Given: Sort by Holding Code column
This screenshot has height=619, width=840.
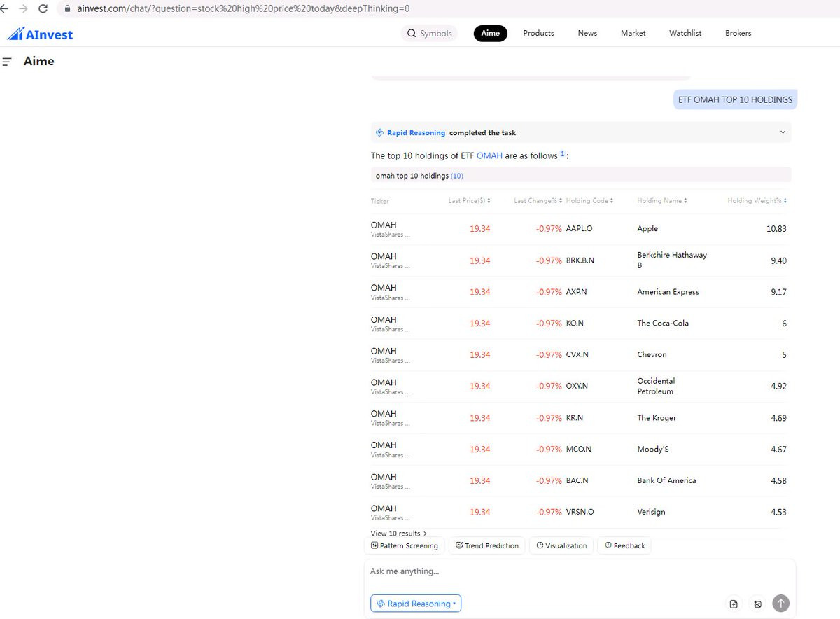Looking at the screenshot, I should point(589,201).
